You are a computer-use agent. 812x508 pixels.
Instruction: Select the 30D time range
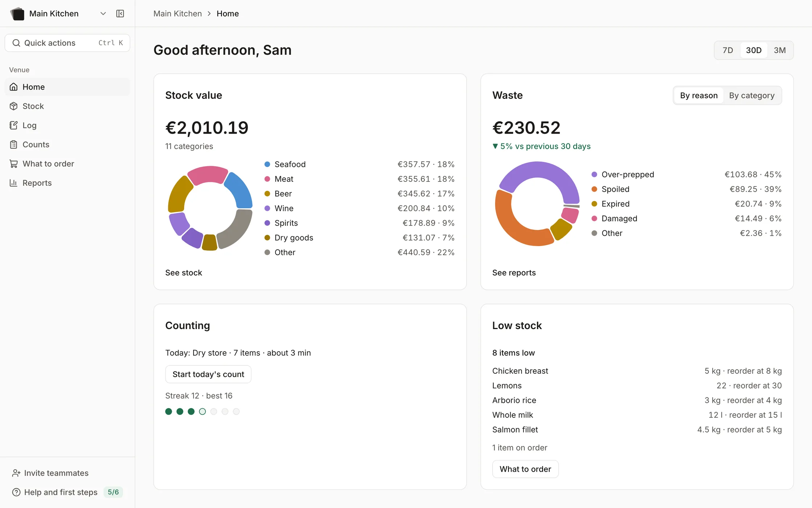[754, 50]
